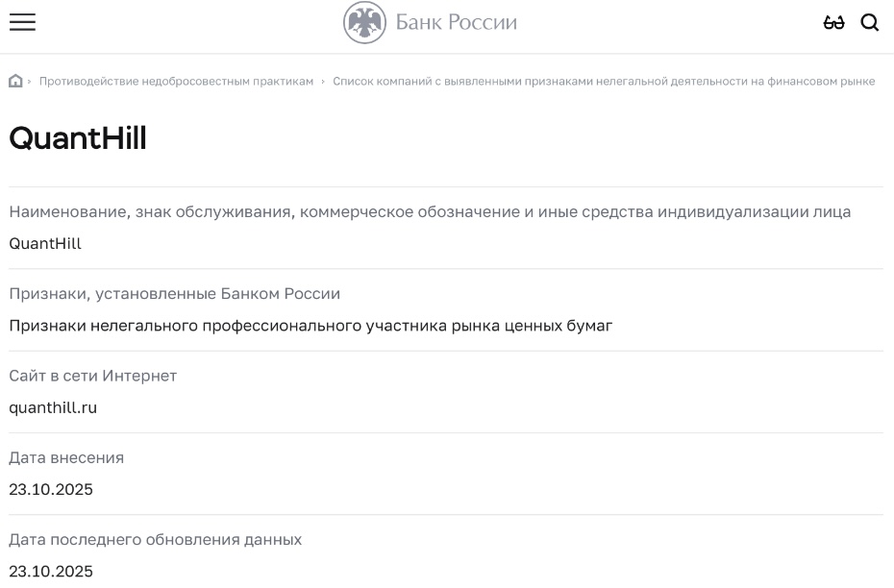Screen dimensions: 894x588
Task: Open the hamburger main menu
Action: point(22,22)
